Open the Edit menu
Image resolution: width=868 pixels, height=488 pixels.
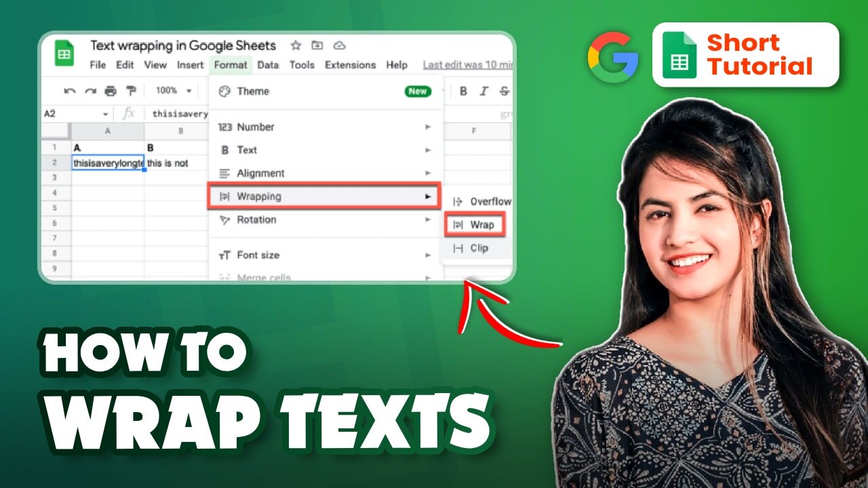(125, 65)
